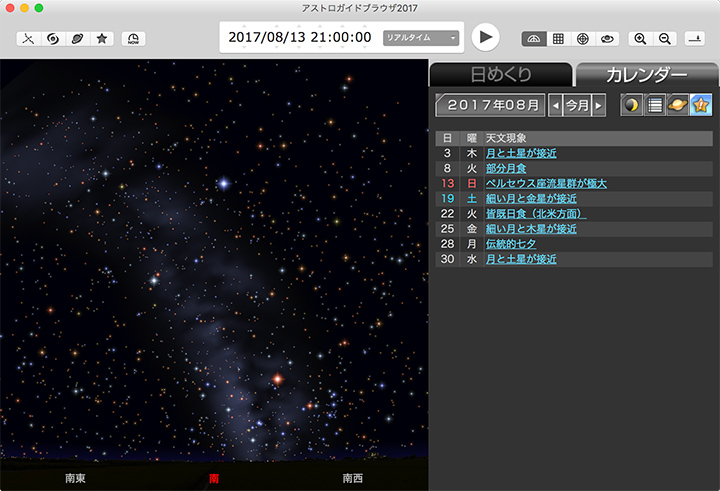Zoom out of the sky view
The image size is (720, 491).
[664, 39]
